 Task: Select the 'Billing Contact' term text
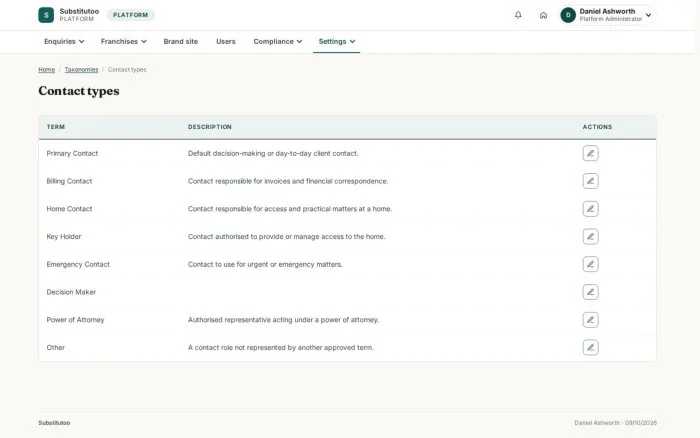click(69, 181)
